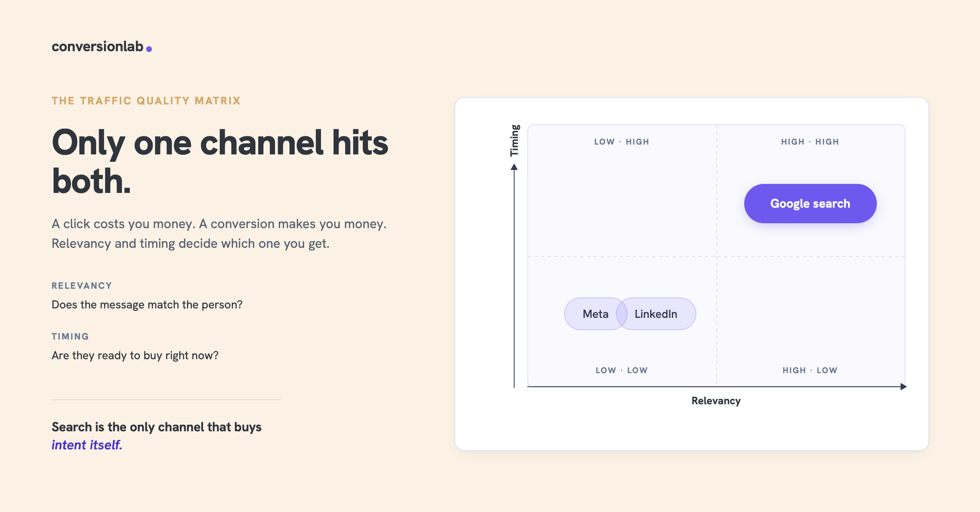Select the Google search pill
This screenshot has width=980, height=512.
[810, 204]
